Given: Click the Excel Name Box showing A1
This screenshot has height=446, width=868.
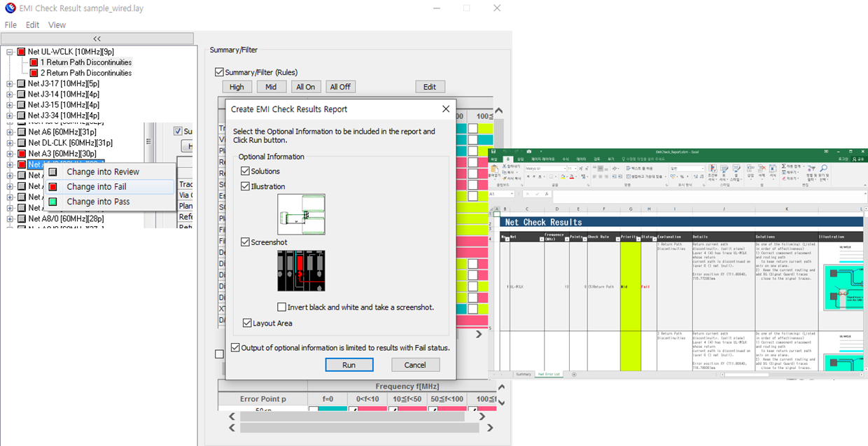Looking at the screenshot, I should (501, 194).
